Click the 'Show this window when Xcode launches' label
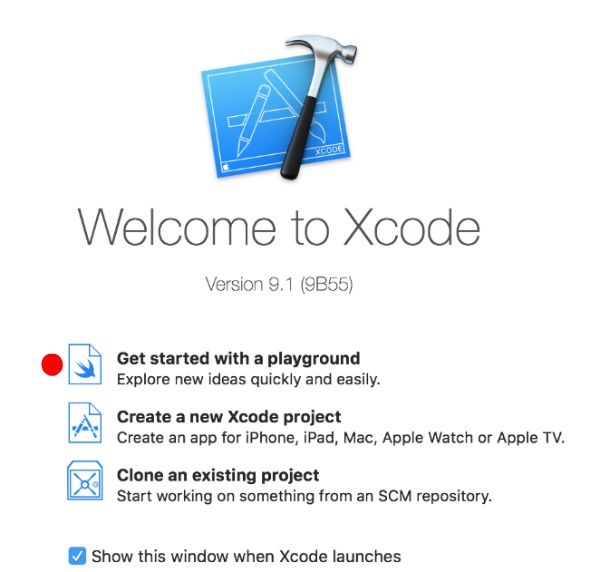Image resolution: width=600 pixels, height=572 pixels. pyautogui.click(x=246, y=556)
